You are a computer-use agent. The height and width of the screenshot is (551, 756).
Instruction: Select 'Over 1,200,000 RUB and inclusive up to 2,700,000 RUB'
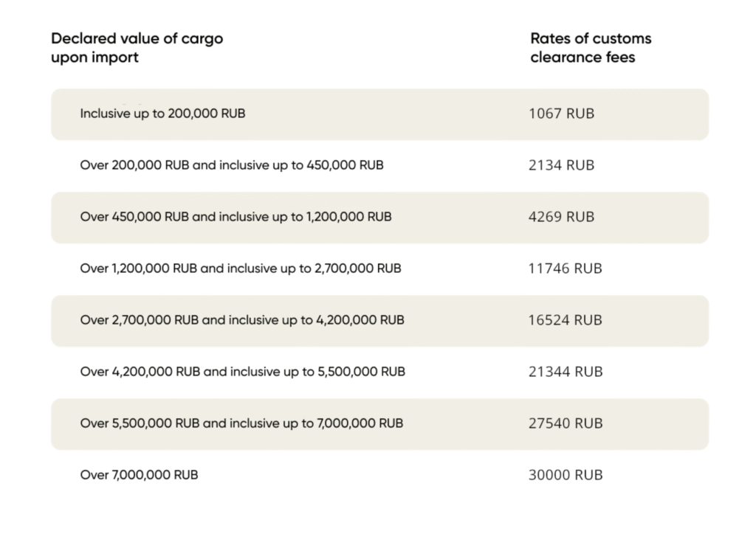point(241,268)
